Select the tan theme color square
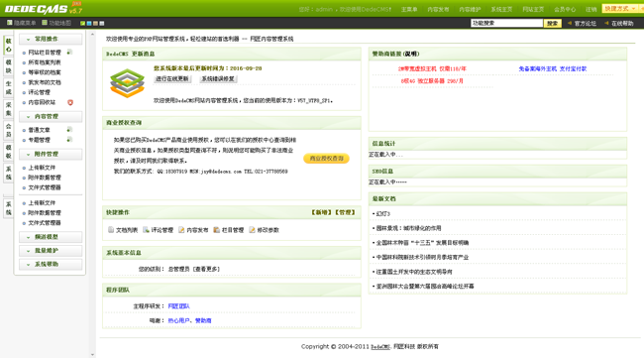Screen dimensions: 644x358 click(x=95, y=24)
